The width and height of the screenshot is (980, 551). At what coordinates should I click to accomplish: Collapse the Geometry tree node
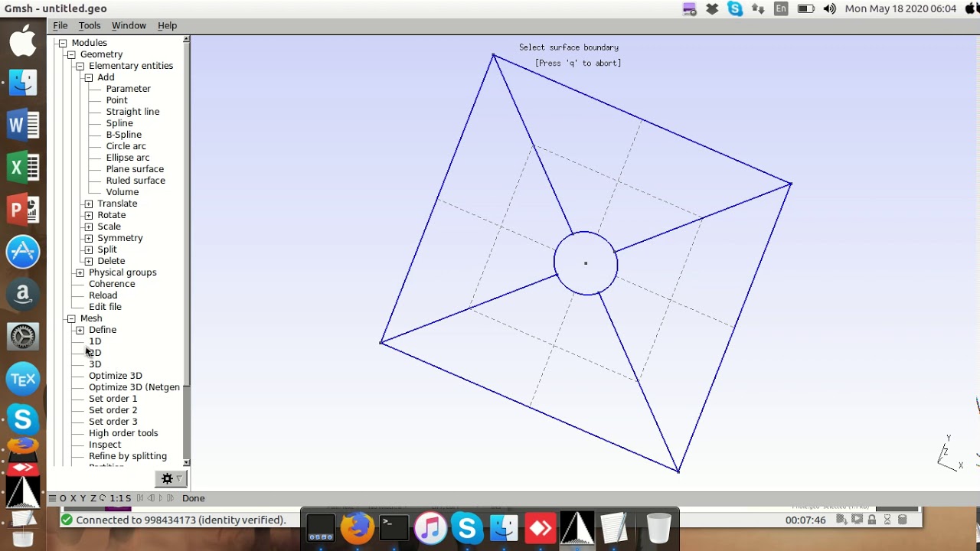pyautogui.click(x=71, y=54)
